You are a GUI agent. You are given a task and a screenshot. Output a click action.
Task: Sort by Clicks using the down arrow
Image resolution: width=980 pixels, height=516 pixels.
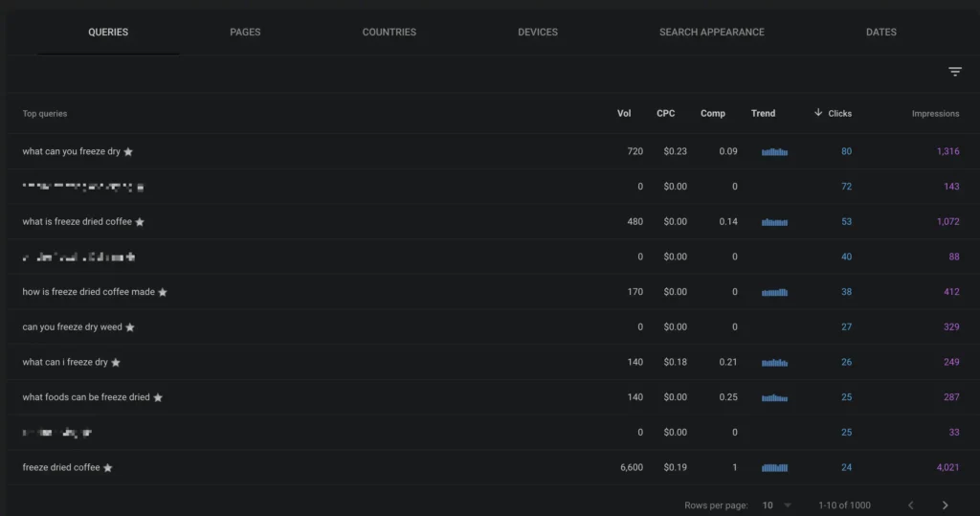818,113
